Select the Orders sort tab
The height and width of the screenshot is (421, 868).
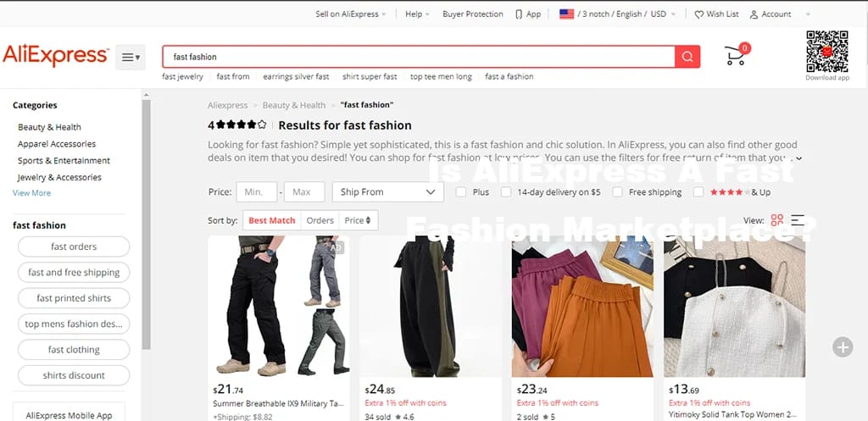click(320, 220)
